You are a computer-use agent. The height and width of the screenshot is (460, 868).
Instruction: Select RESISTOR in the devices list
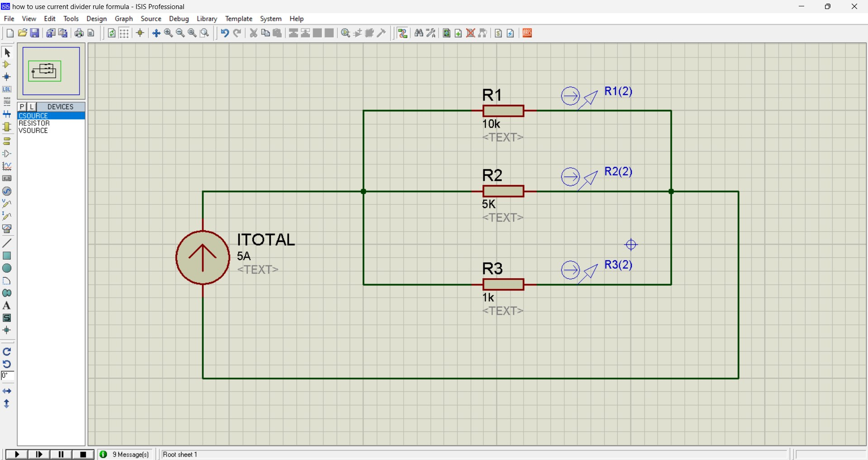click(34, 123)
